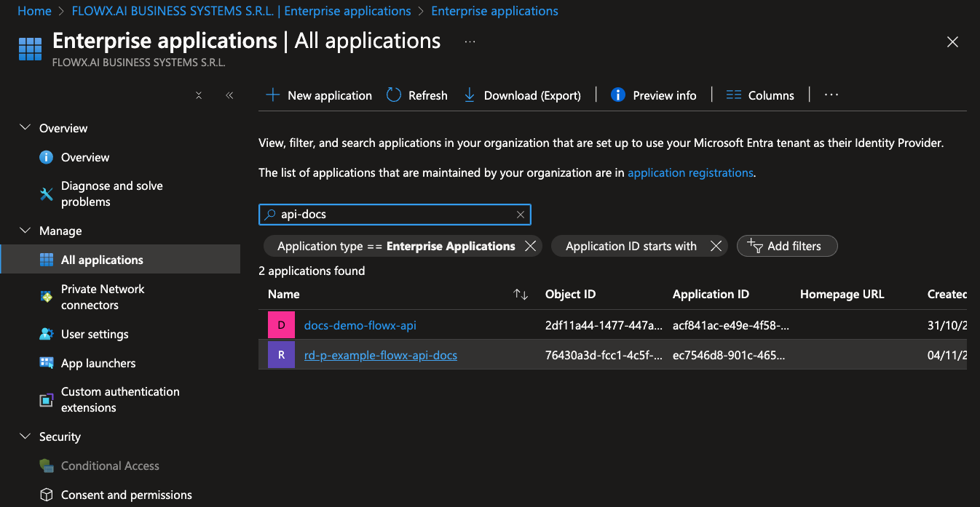Click the R avatar for rd-p-example-flowx-api-docs

[x=282, y=355]
